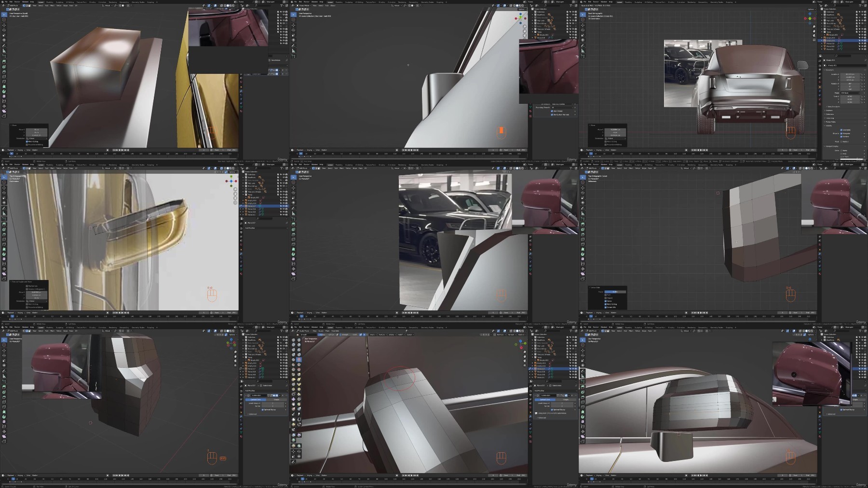868x488 pixels.
Task: Toggle Show in Renders checkbox in rear-car-view
Action: coord(841,137)
